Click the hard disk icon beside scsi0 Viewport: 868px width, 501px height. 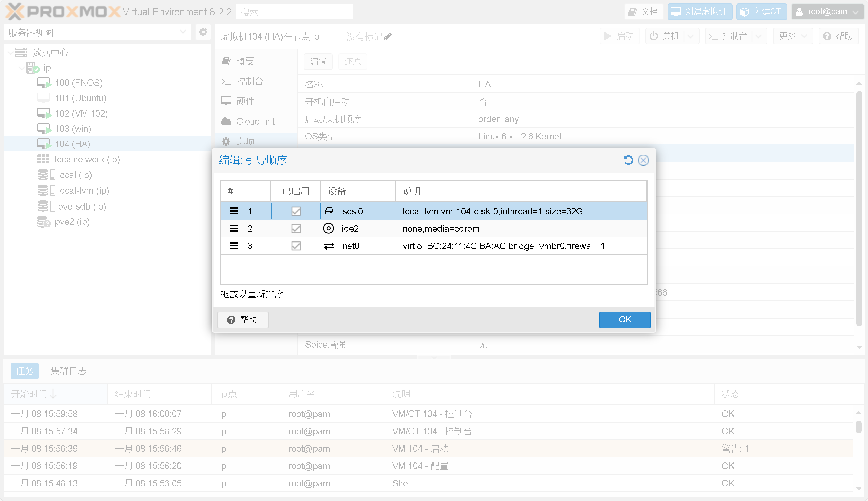tap(329, 211)
